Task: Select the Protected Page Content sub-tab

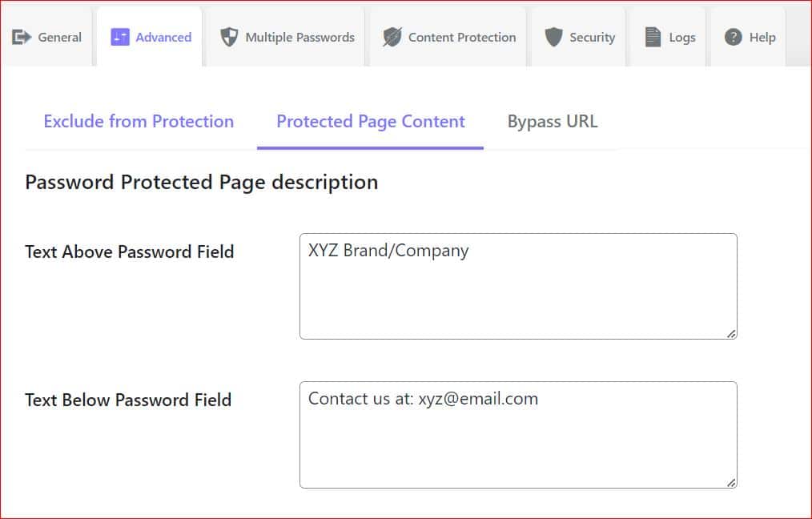Action: [370, 121]
